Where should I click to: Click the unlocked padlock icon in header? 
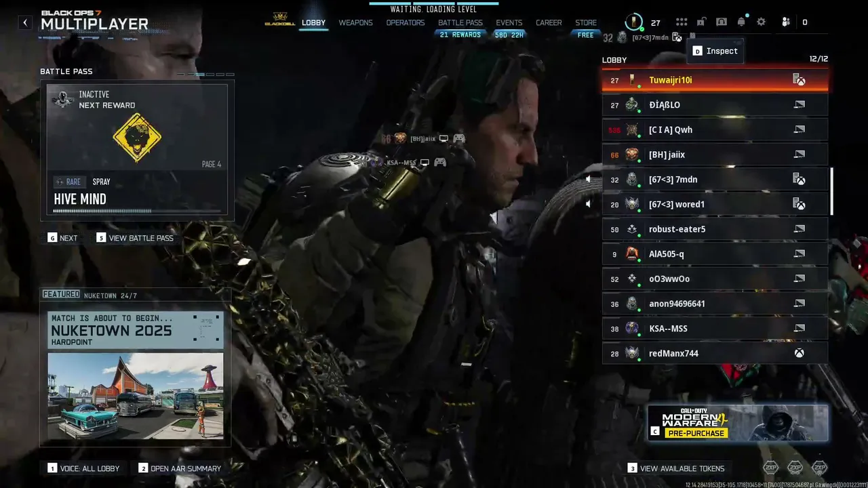702,22
